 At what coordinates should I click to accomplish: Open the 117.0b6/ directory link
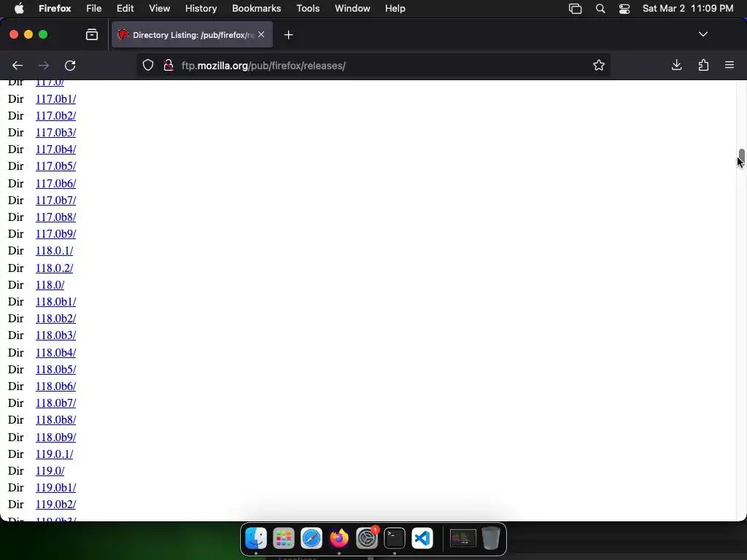55,183
